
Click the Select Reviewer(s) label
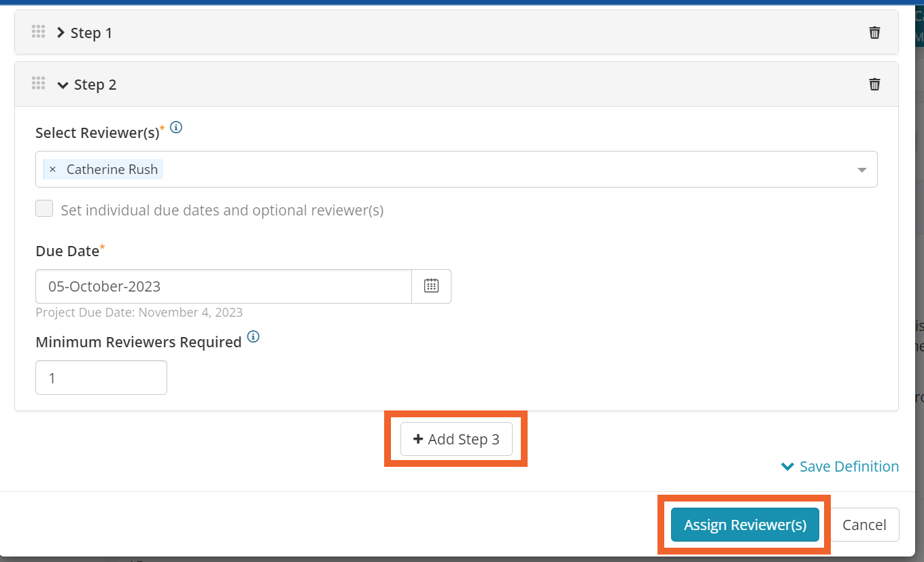[97, 133]
